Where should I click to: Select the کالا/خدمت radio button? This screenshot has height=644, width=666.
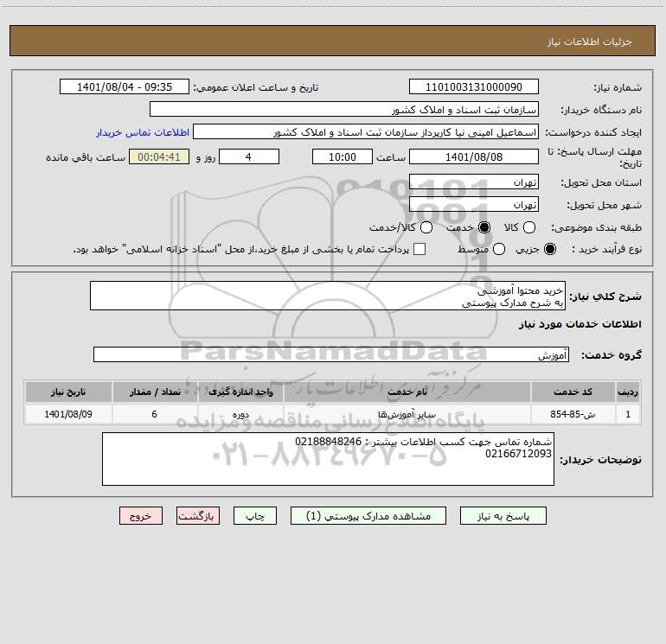(x=426, y=227)
